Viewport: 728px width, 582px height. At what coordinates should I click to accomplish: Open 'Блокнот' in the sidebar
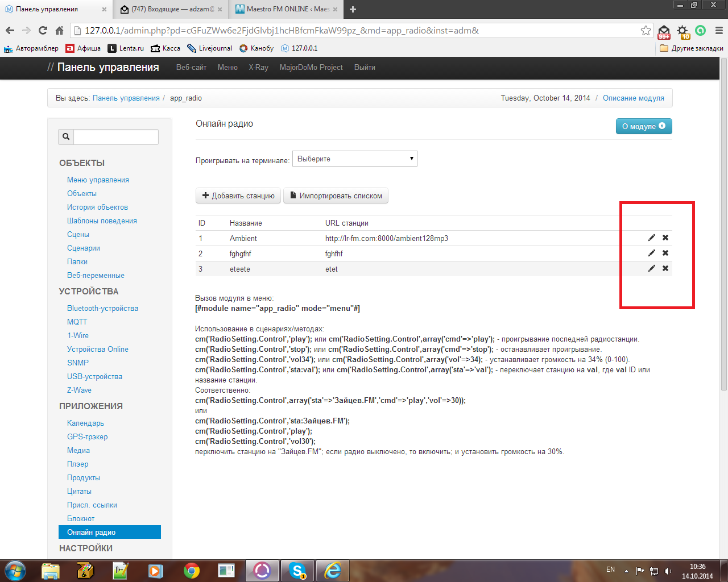[81, 518]
